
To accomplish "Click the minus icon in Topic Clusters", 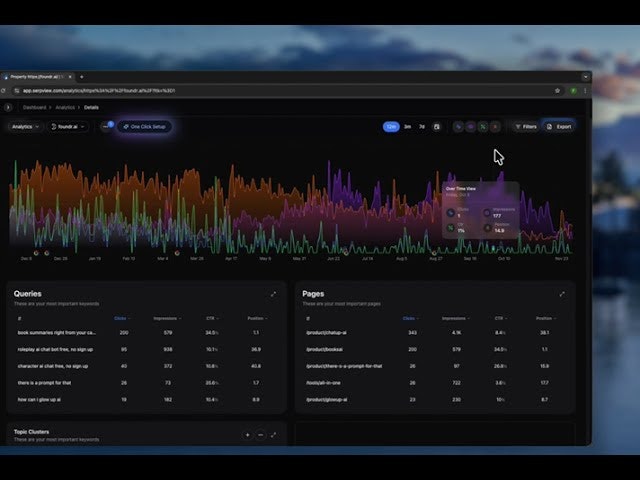I will click(260, 435).
